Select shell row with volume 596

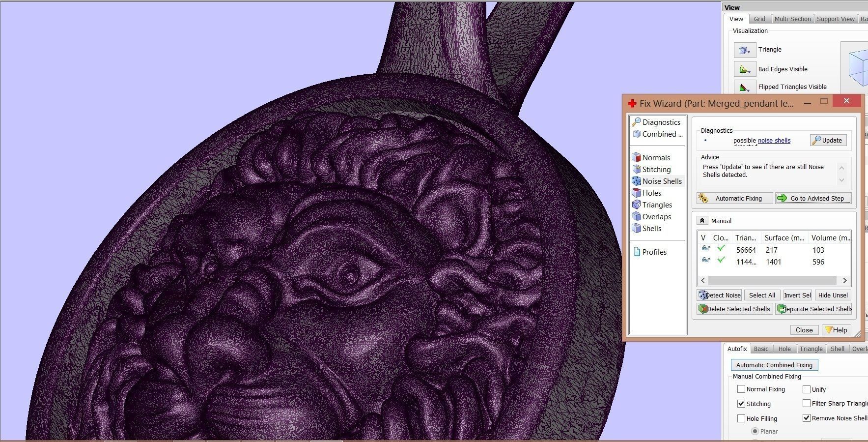tap(774, 262)
